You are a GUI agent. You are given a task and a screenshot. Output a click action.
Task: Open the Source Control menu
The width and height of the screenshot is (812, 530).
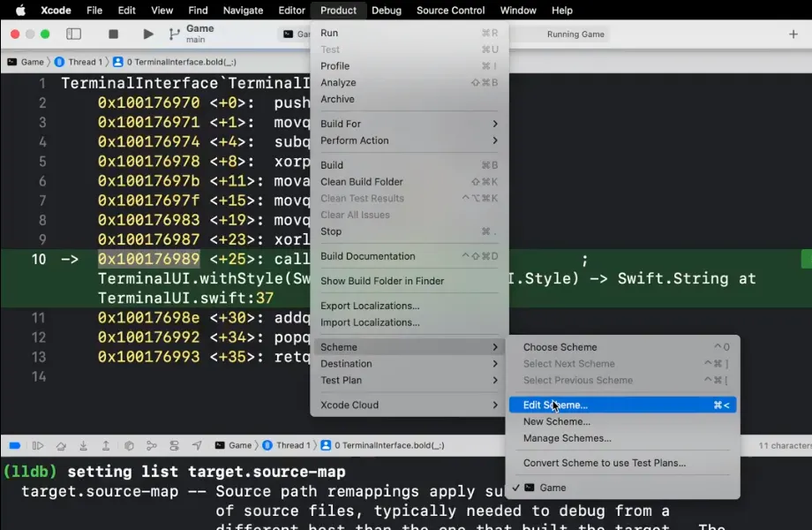[450, 11]
